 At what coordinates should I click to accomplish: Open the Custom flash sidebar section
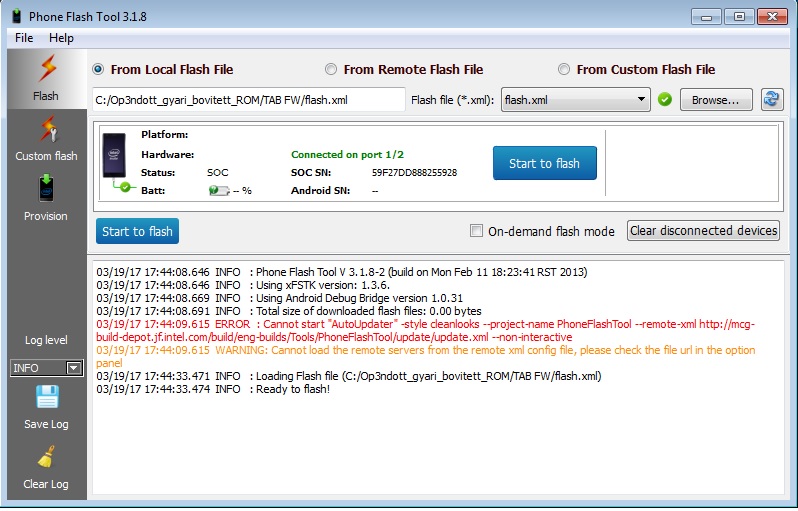pyautogui.click(x=47, y=138)
